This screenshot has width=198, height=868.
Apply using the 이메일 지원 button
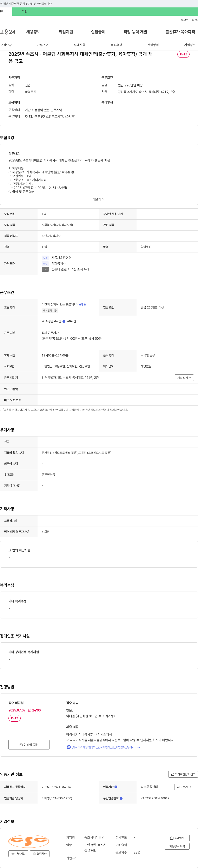point(29,745)
